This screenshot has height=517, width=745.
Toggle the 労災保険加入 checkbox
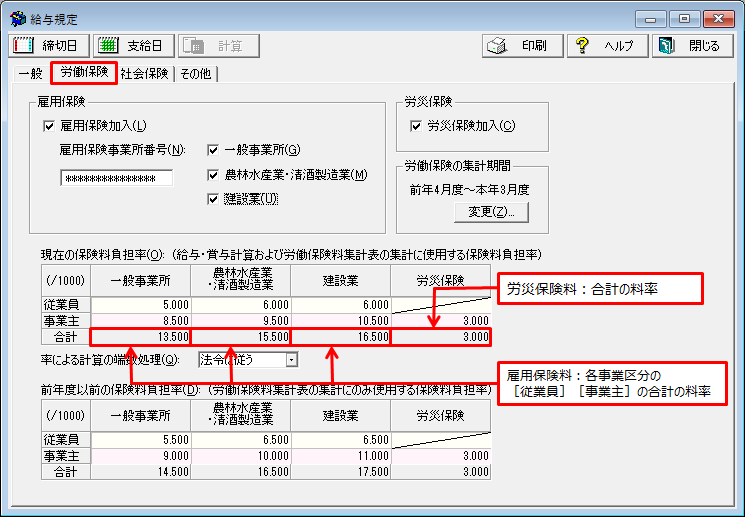416,126
